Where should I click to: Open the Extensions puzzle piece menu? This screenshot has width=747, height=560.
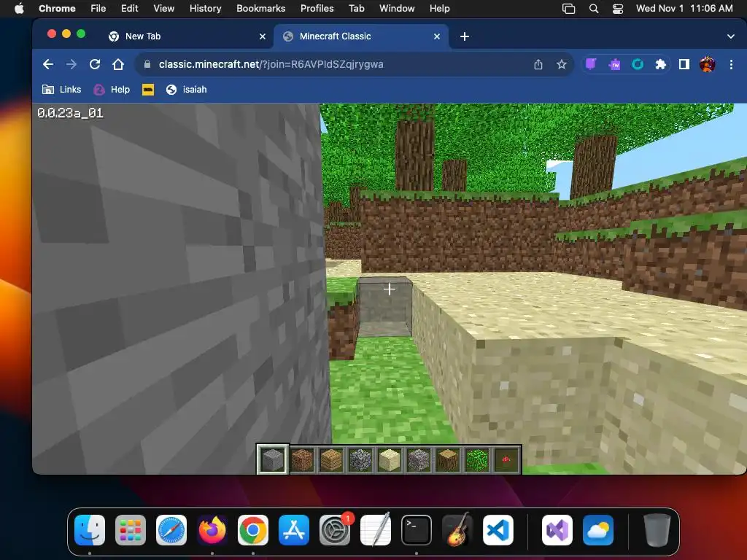(661, 64)
